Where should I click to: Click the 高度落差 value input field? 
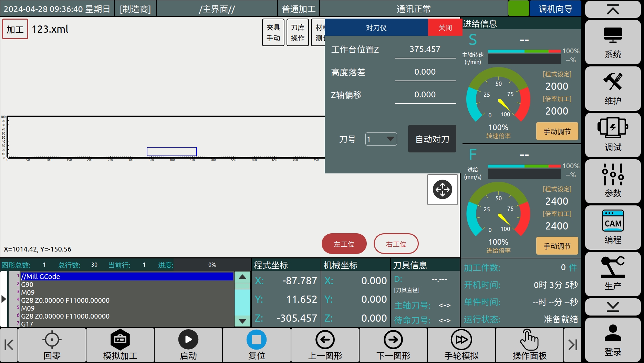pos(425,72)
